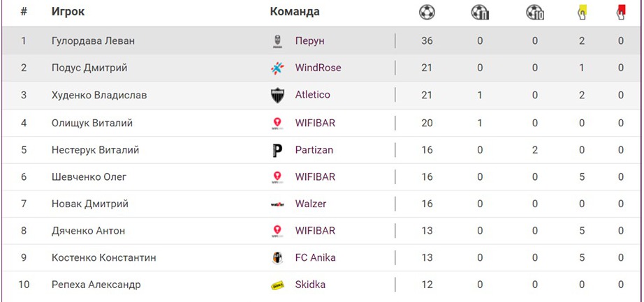Open the Перун team link
The image size is (644, 302).
pos(309,41)
